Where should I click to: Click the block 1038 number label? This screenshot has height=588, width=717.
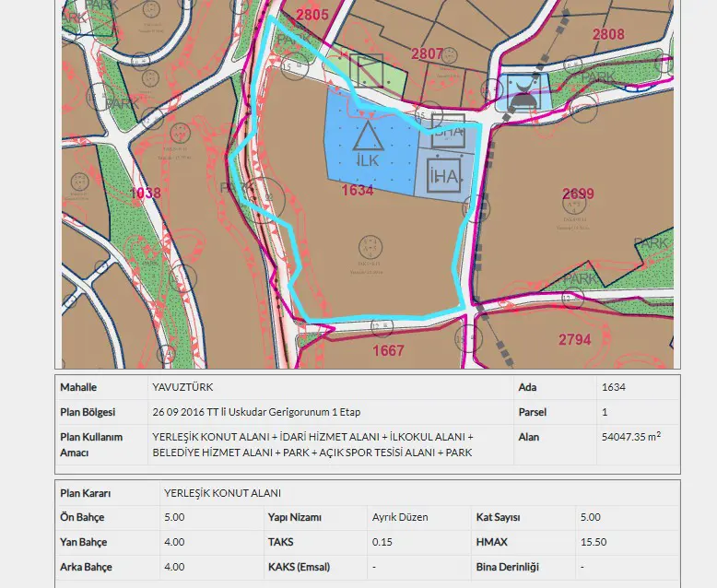146,193
